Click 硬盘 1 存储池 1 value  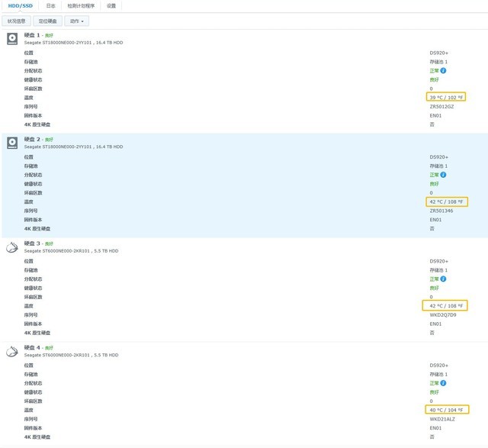[x=438, y=62]
